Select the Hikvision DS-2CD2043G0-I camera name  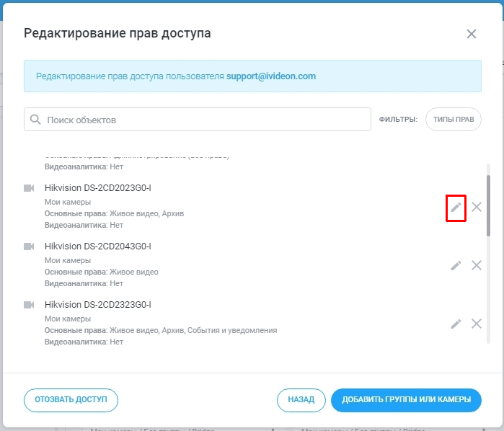98,246
